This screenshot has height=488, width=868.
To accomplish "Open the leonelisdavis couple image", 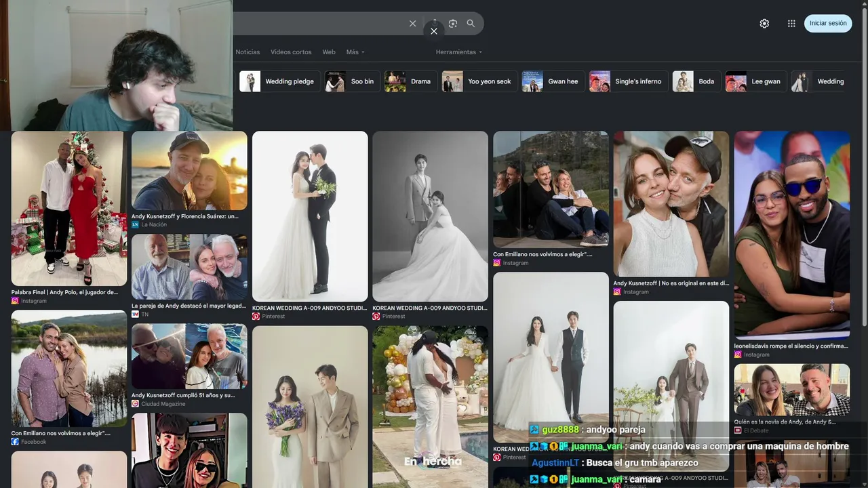I will coord(792,235).
